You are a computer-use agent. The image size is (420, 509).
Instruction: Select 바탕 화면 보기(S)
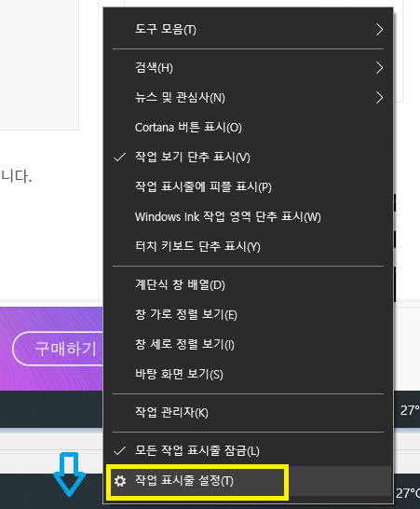[248, 375]
